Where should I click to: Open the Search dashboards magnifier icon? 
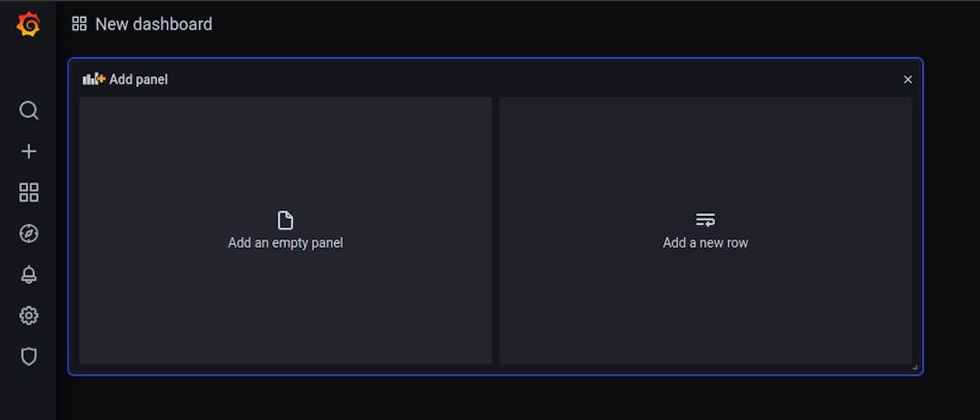point(29,111)
